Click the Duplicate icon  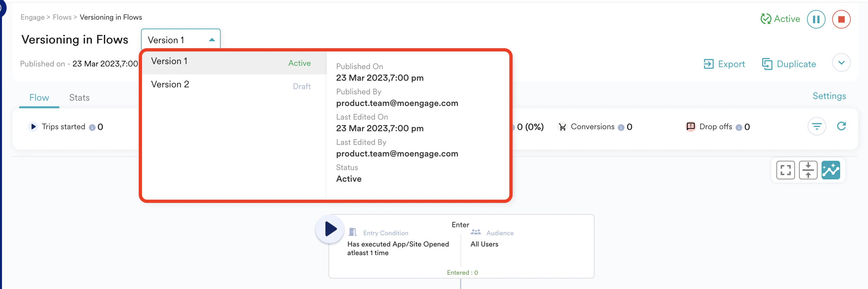click(x=767, y=64)
